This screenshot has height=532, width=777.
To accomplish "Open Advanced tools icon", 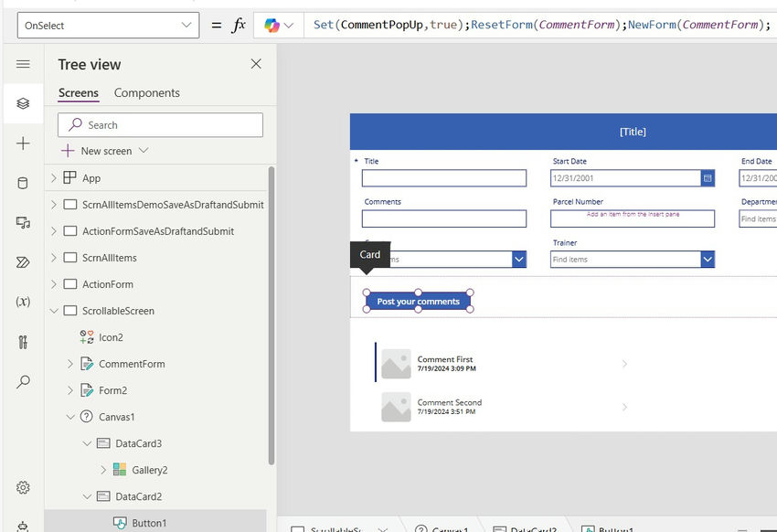I will point(23,342).
